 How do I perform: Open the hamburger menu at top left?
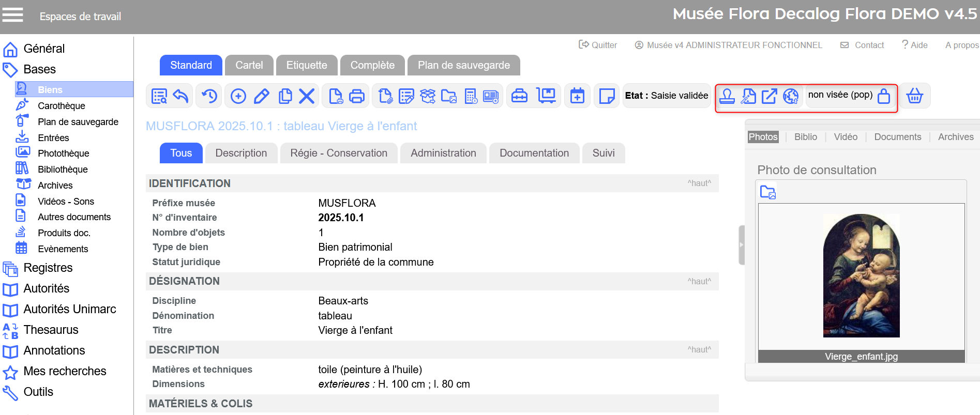13,16
